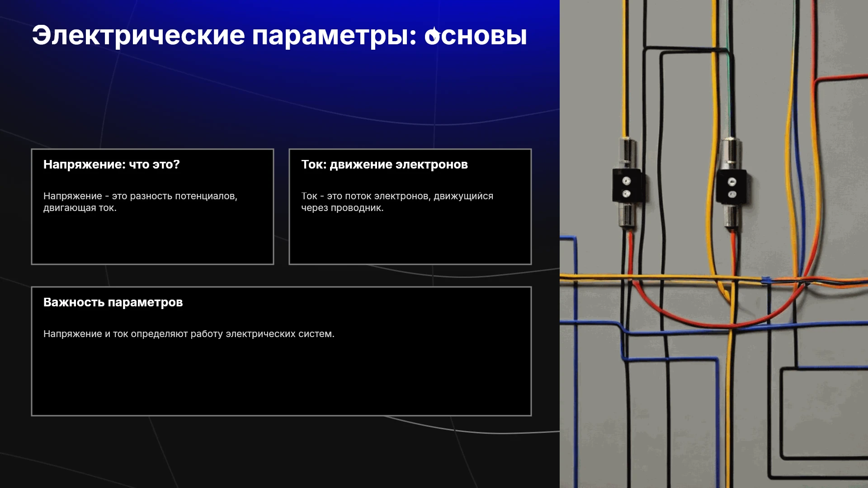Select the wiring photo panel

tap(714, 244)
